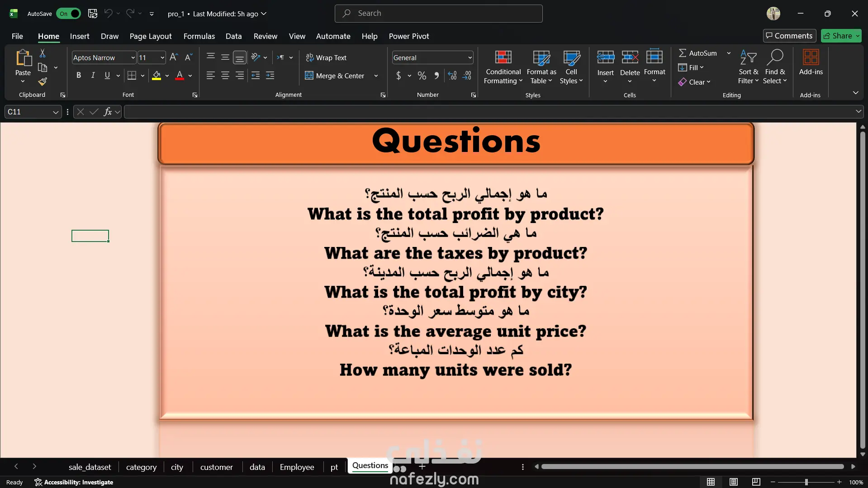This screenshot has height=488, width=868.
Task: Open the Employee sheet tab
Action: 297,467
